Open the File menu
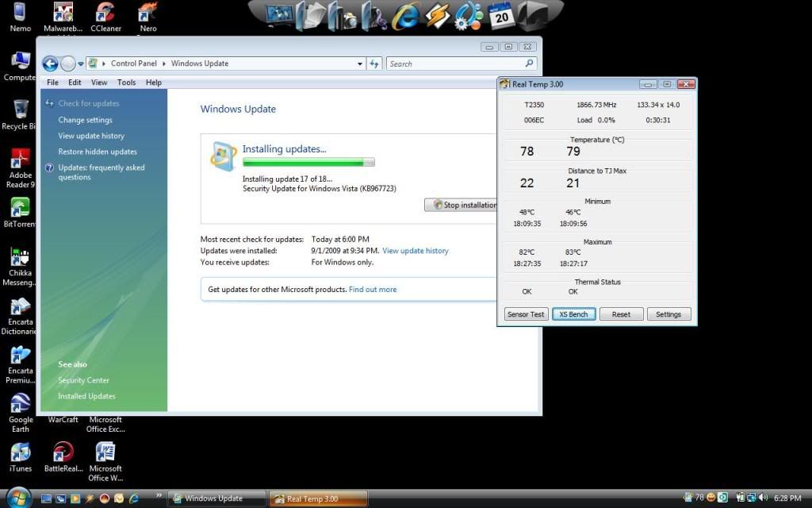 [53, 83]
